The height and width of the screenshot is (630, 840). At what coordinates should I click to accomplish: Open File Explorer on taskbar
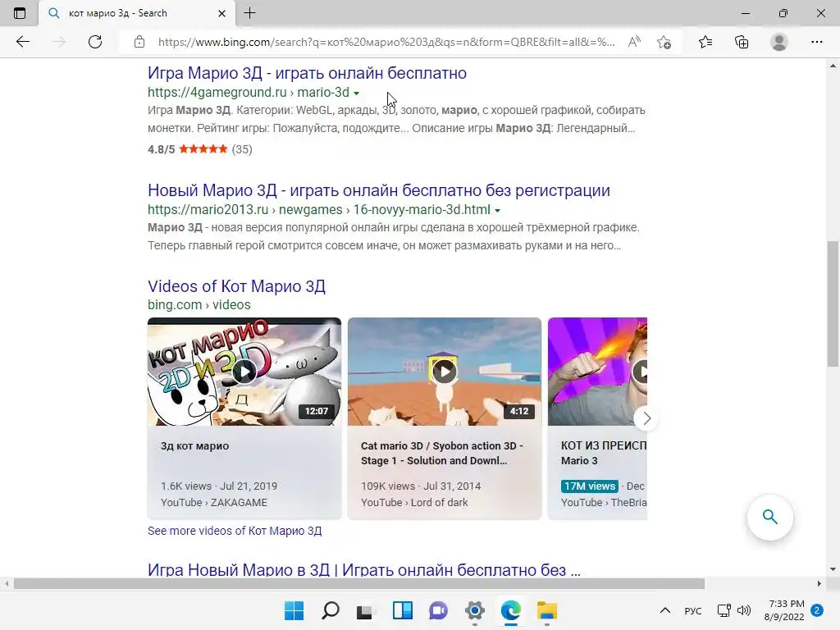coord(547,610)
